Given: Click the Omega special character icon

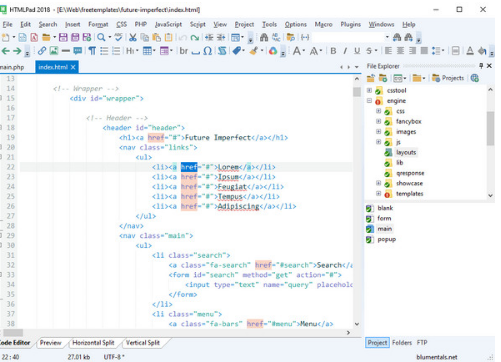Looking at the screenshot, I should point(207,51).
